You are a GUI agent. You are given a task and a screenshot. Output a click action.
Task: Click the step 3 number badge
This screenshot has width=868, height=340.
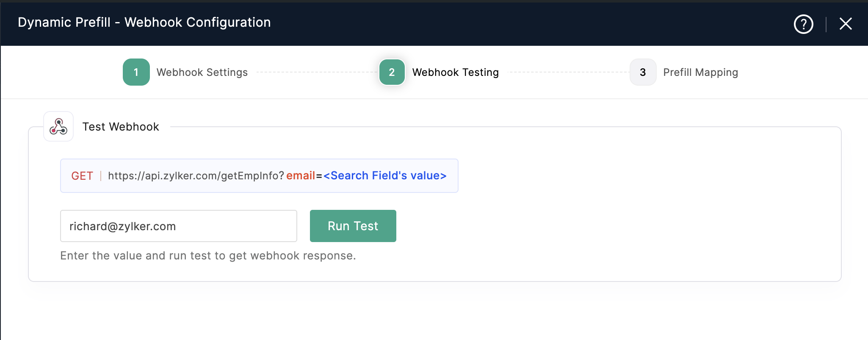tap(643, 72)
